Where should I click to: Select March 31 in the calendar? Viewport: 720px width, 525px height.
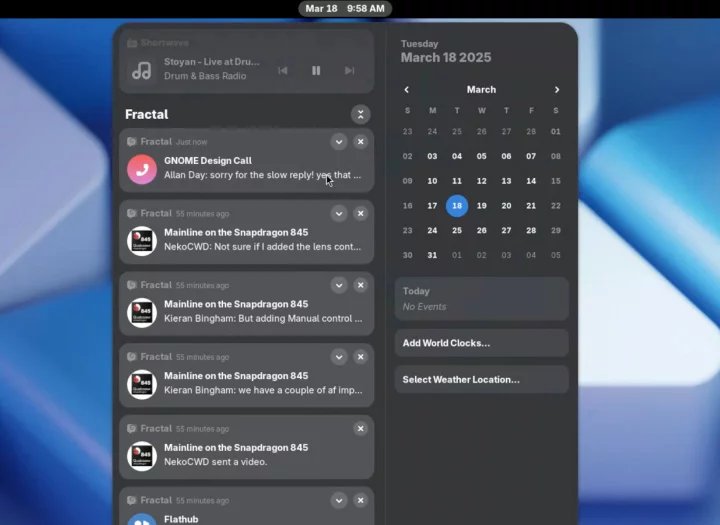click(x=432, y=255)
